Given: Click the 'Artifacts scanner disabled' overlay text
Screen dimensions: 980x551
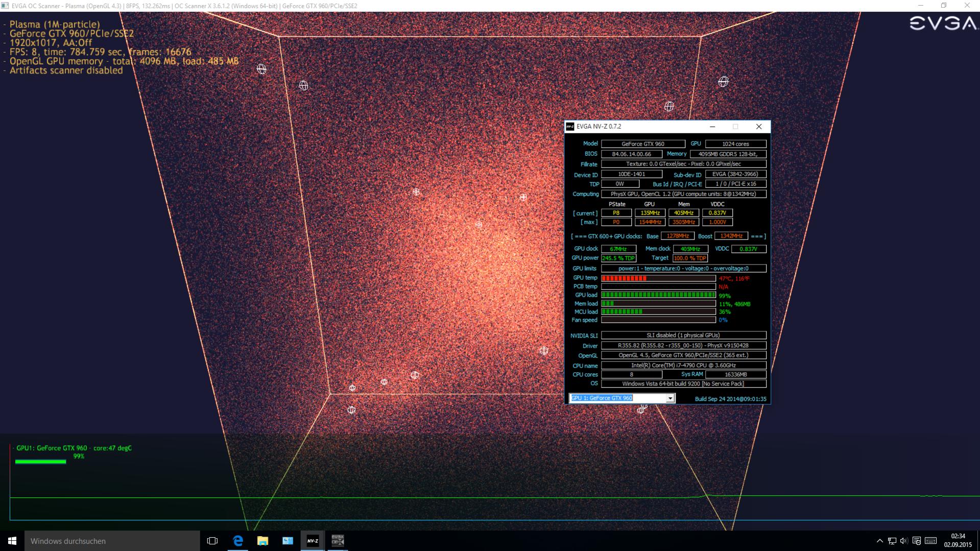Looking at the screenshot, I should [x=66, y=70].
